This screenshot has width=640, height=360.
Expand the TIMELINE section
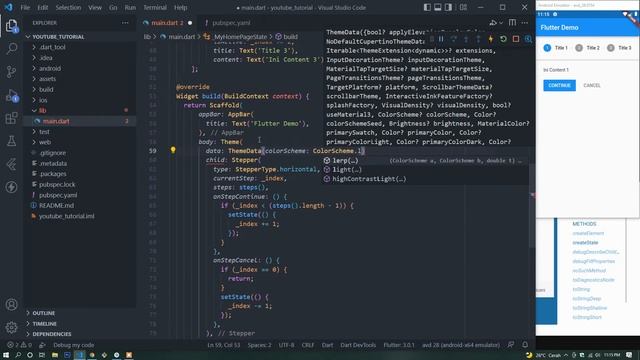pos(44,324)
